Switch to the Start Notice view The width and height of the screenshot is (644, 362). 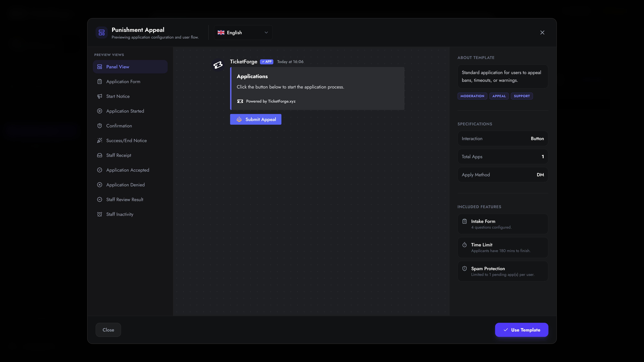130,96
